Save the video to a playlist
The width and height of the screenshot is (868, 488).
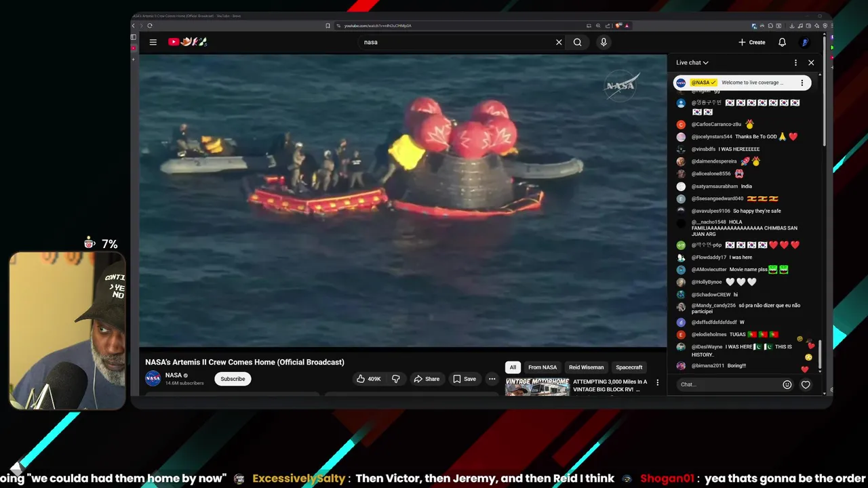click(465, 379)
